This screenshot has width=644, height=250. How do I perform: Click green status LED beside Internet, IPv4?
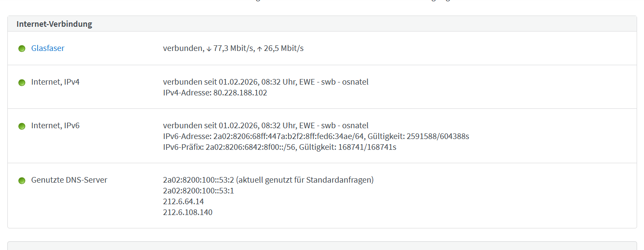pos(22,82)
